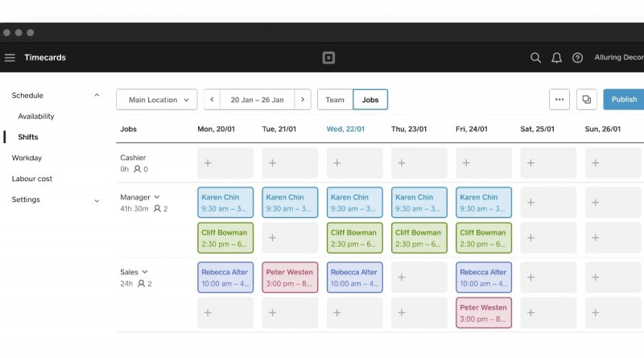This screenshot has width=644, height=358.
Task: Open the hamburger navigation menu
Action: pyautogui.click(x=10, y=58)
